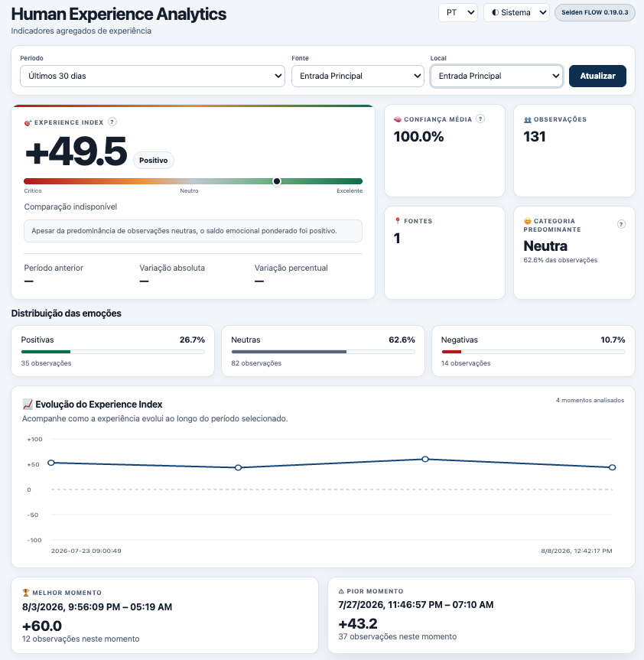The width and height of the screenshot is (644, 660).
Task: Click the 26.7% Positivas percentage
Action: coord(192,340)
